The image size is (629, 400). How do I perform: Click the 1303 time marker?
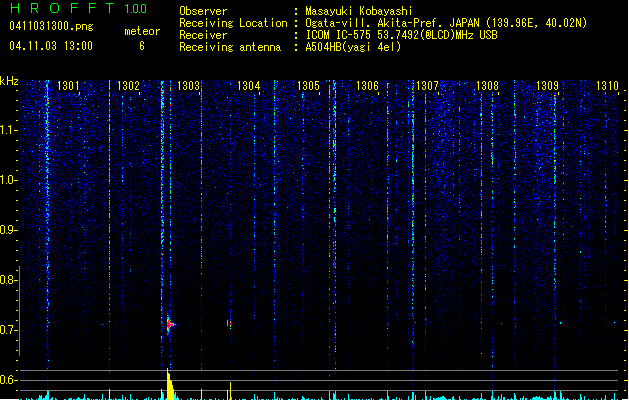[x=188, y=85]
